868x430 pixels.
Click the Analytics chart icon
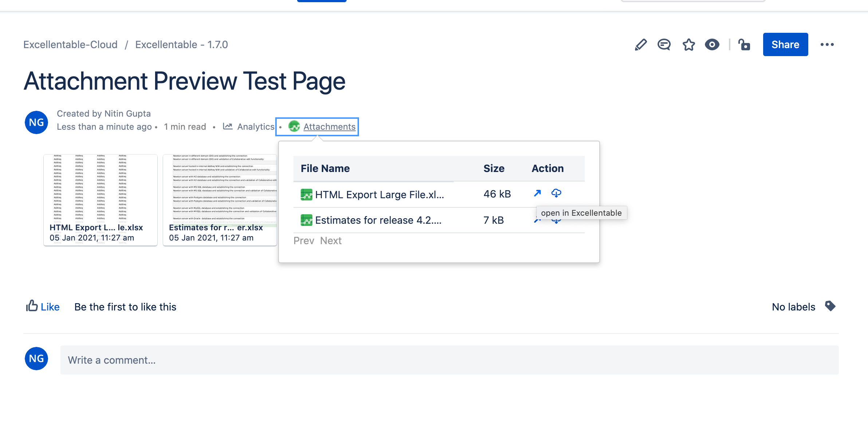point(228,126)
